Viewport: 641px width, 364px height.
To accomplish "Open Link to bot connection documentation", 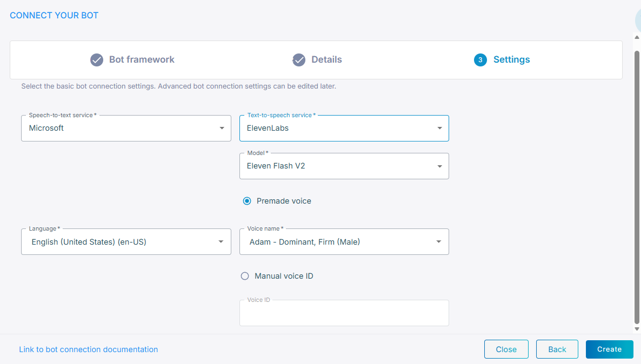I will click(x=89, y=349).
